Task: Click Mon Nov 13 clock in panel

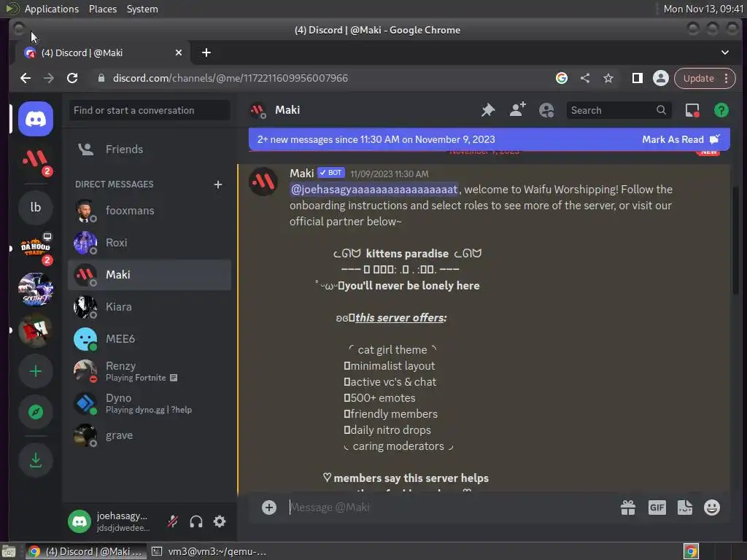Action: click(x=703, y=9)
